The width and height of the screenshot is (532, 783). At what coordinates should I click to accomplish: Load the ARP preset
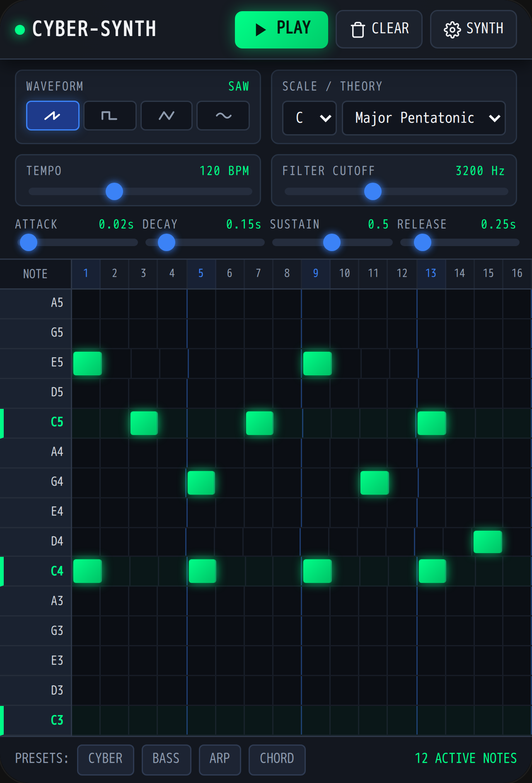click(220, 760)
